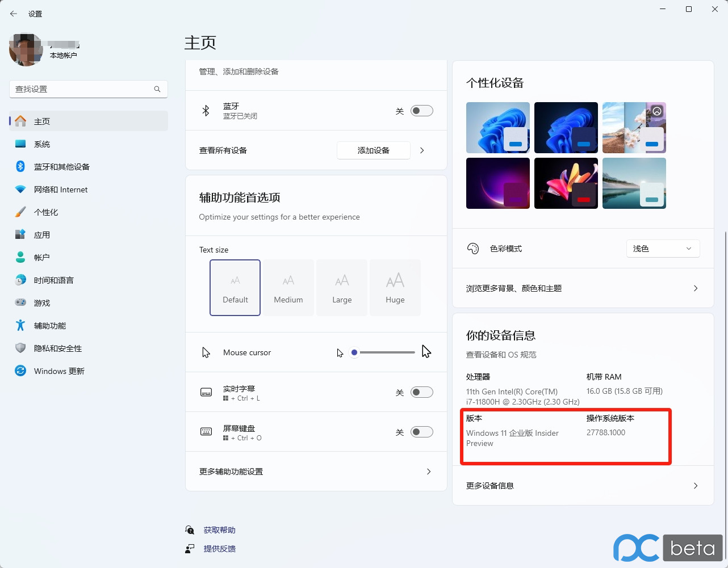
Task: Click the person icon beside 帐户
Action: tap(20, 257)
